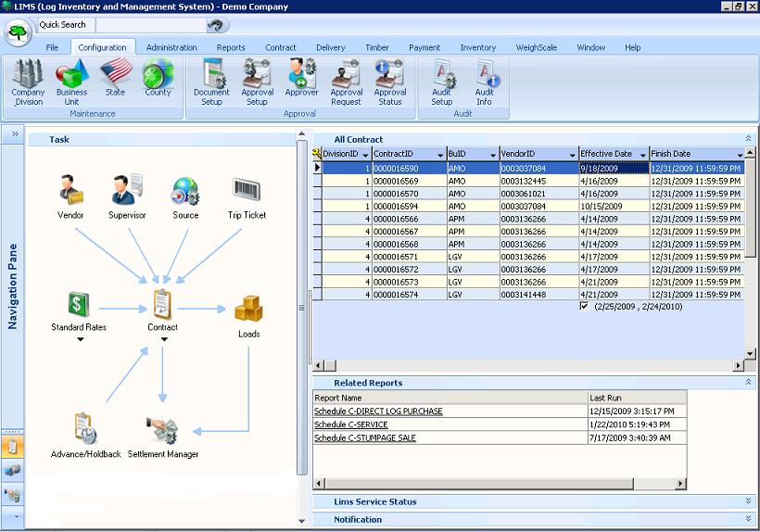Open Audit Setup from the ribbon

[442, 81]
